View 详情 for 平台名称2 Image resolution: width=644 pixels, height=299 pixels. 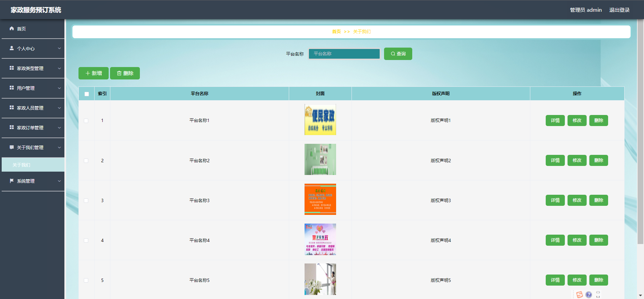(x=555, y=160)
